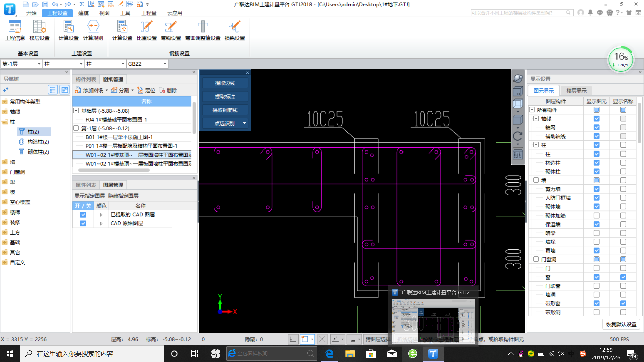The width and height of the screenshot is (644, 362).
Task: Open File Explorer from taskbar
Action: point(350,354)
